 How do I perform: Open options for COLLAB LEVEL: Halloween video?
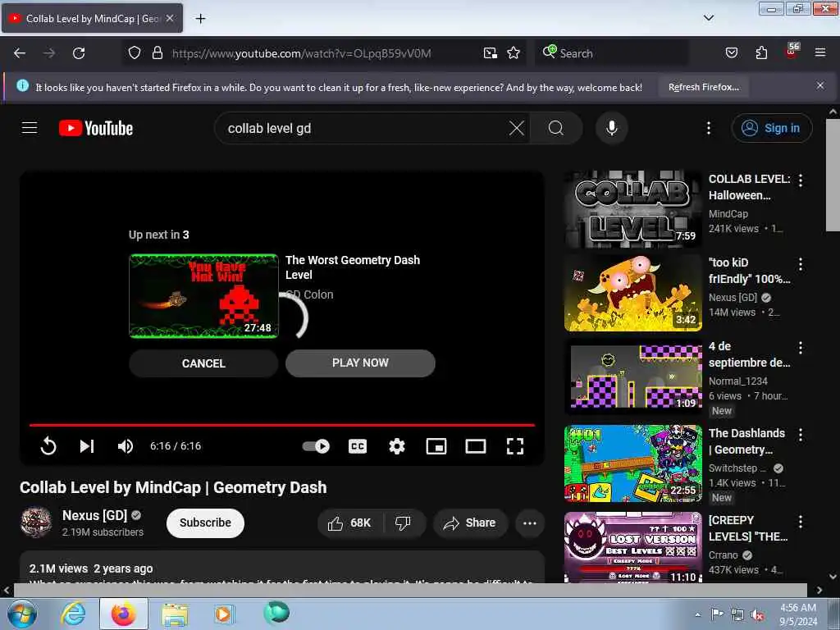[801, 180]
